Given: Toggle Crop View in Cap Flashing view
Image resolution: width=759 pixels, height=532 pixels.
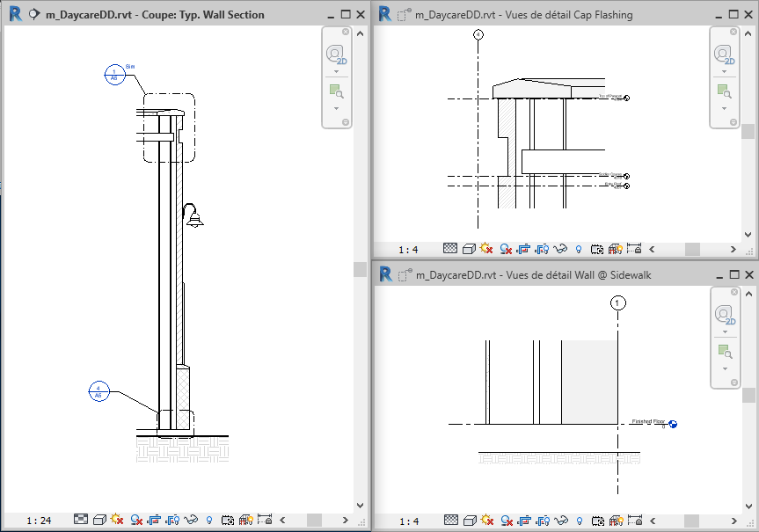Looking at the screenshot, I should [523, 249].
